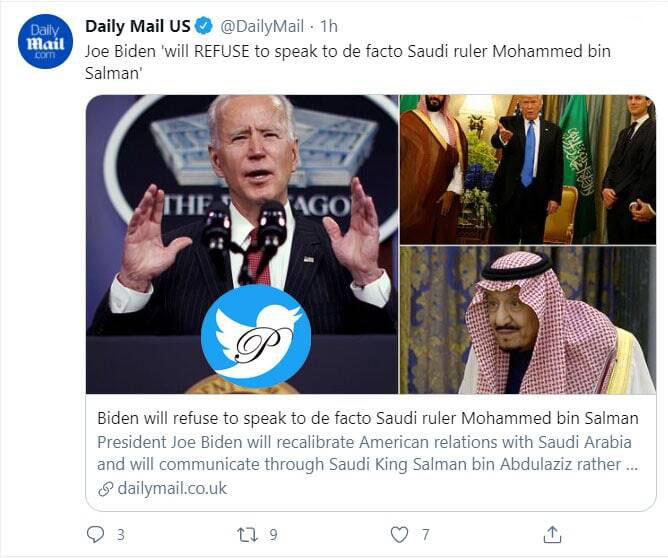Like the tweet with the heart icon
The width and height of the screenshot is (668, 558).
(400, 535)
